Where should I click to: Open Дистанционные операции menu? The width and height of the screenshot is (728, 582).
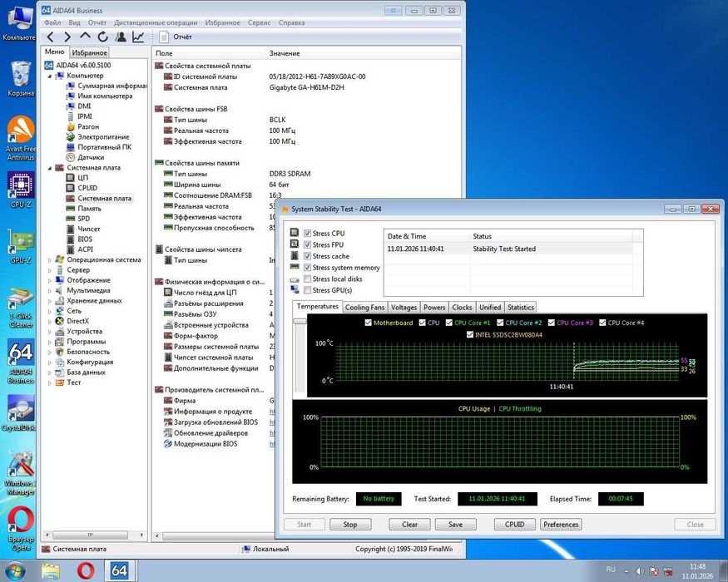156,22
